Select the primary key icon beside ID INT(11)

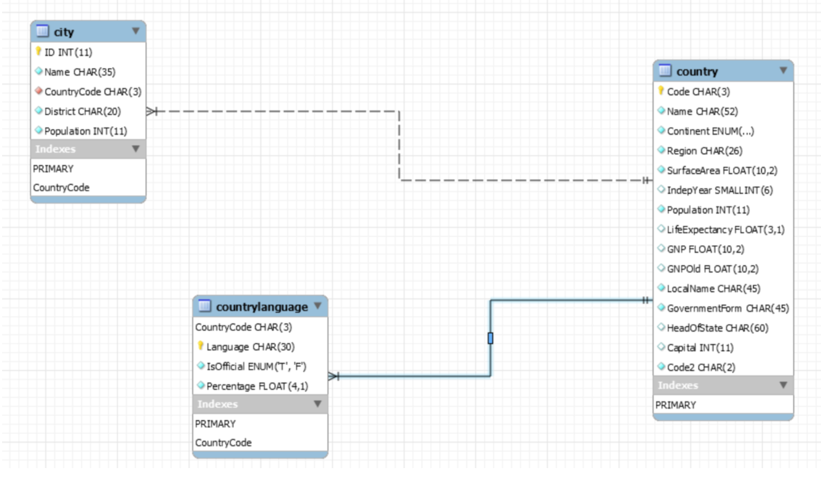pyautogui.click(x=38, y=51)
